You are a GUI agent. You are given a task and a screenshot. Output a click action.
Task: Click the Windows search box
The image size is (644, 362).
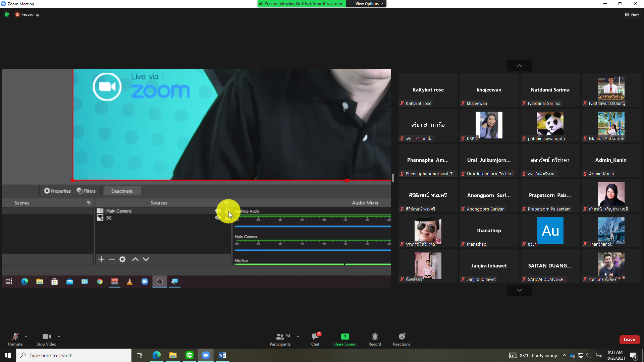click(74, 355)
